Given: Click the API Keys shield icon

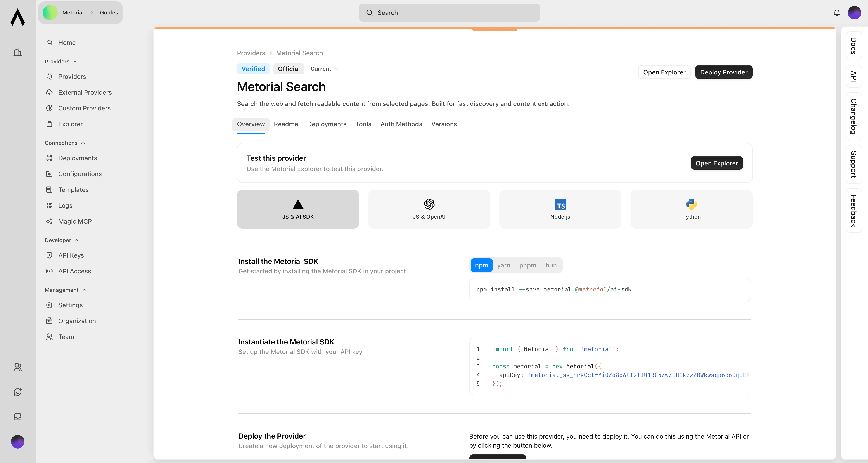Looking at the screenshot, I should [49, 255].
